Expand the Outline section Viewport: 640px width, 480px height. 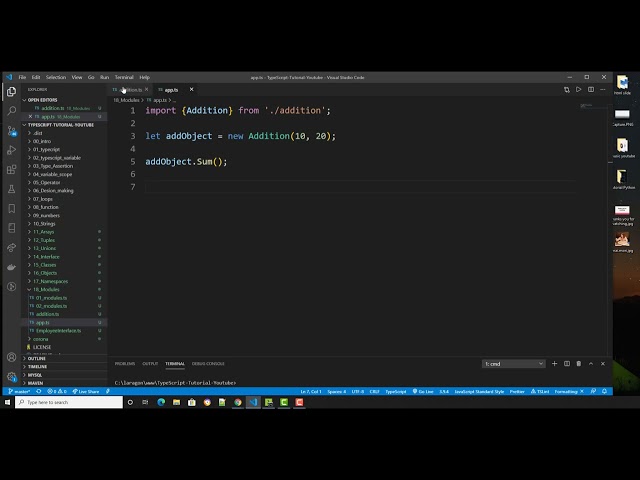(36, 358)
